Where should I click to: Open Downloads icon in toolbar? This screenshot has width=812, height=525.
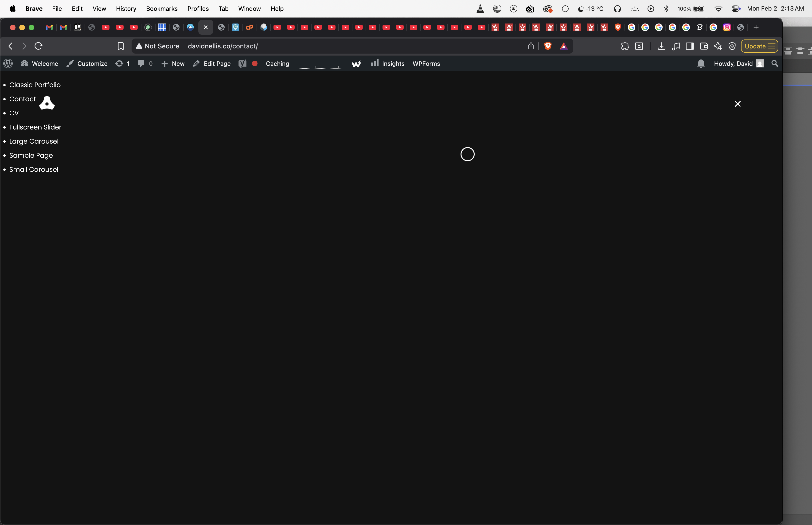(661, 46)
